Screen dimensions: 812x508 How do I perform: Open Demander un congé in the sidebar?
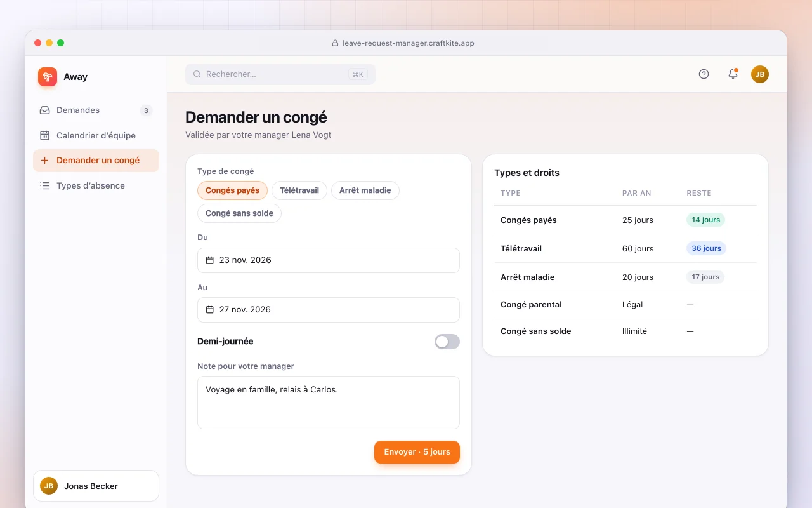[x=96, y=161]
